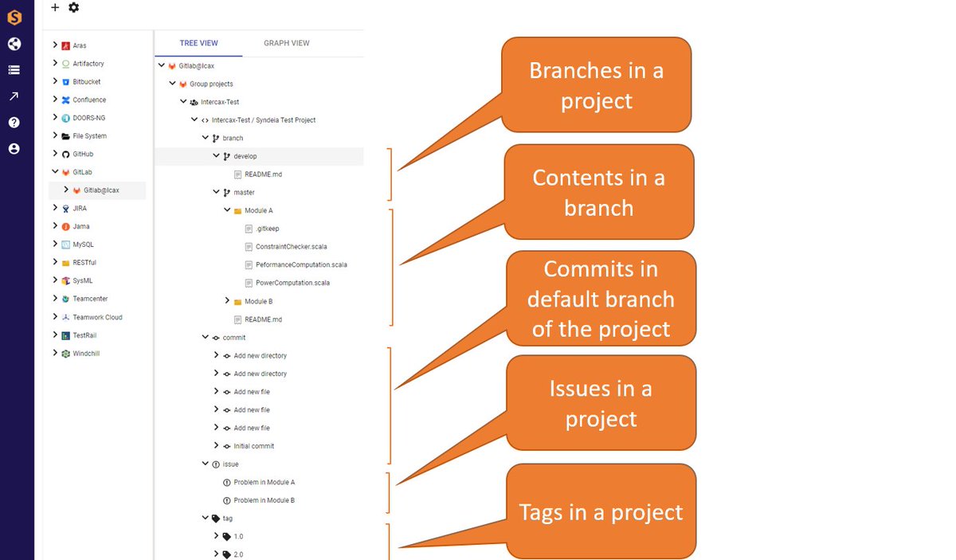
Task: Open the settings gear icon
Action: click(x=73, y=7)
